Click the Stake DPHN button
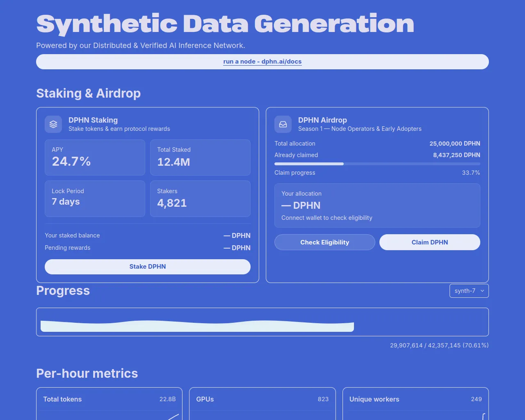Screen dimensions: 525x420 (x=148, y=267)
